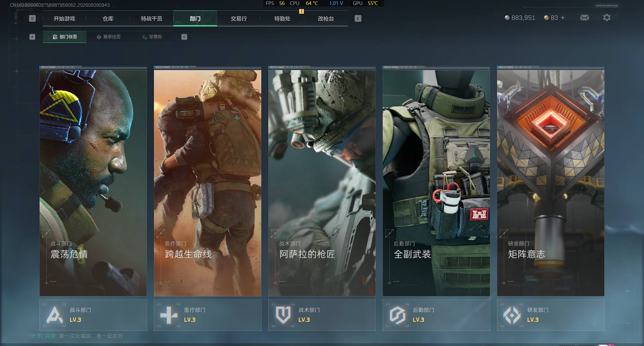Click the 矩阵意志 title text
The image size is (644, 346).
tap(527, 254)
